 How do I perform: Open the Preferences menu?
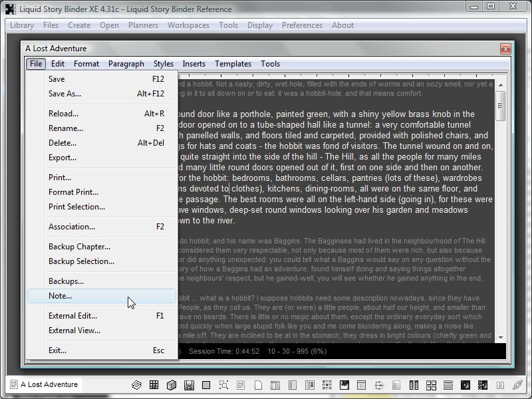[302, 25]
